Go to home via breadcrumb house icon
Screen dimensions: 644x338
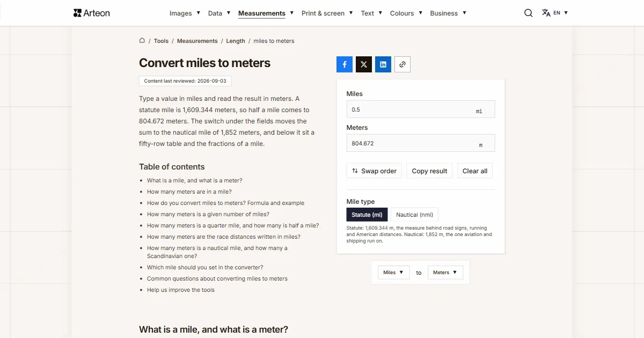[x=142, y=40]
